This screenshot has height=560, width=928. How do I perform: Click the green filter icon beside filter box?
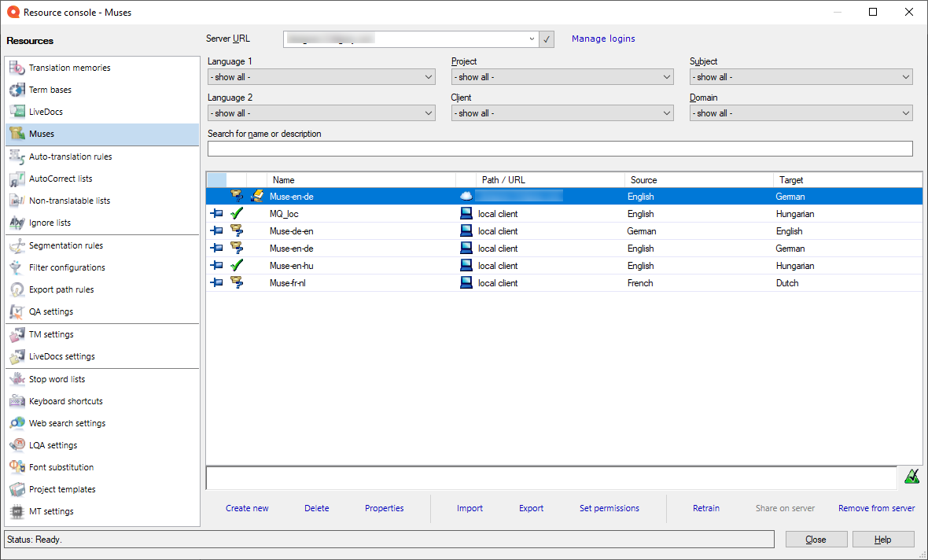pyautogui.click(x=911, y=477)
